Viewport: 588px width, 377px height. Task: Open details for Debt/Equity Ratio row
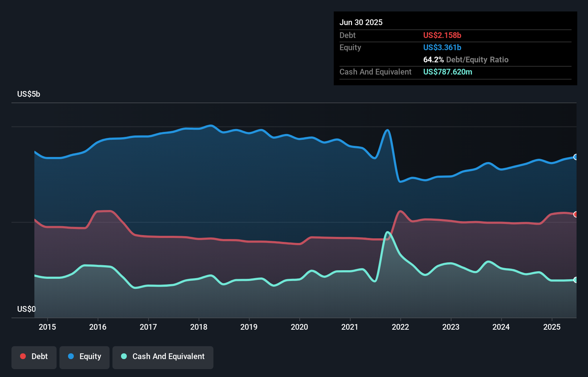point(466,59)
